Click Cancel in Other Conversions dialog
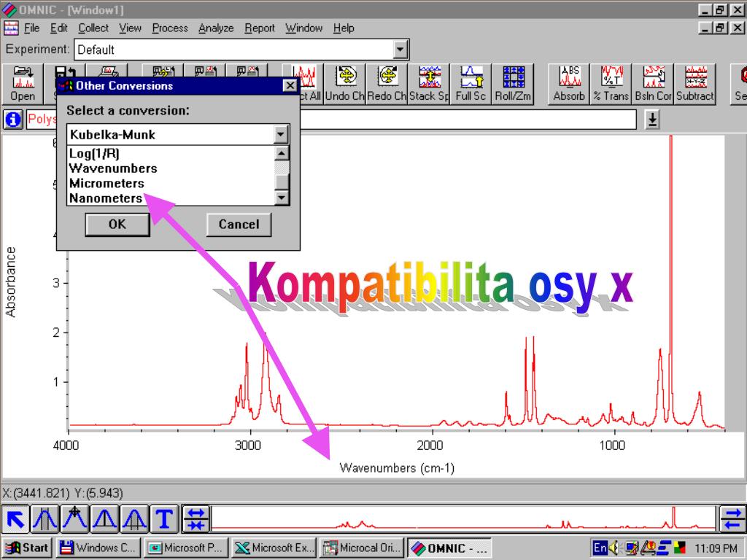 click(239, 224)
